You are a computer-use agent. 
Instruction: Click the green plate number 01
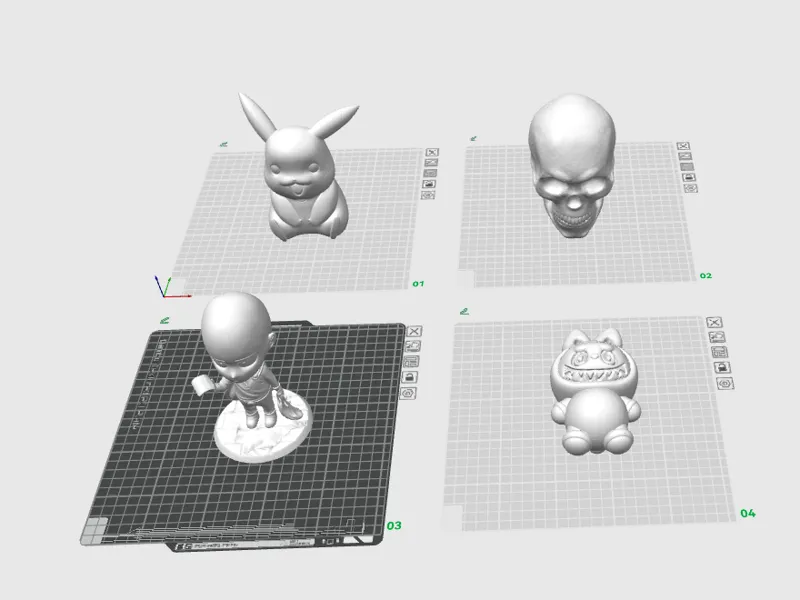tap(418, 284)
